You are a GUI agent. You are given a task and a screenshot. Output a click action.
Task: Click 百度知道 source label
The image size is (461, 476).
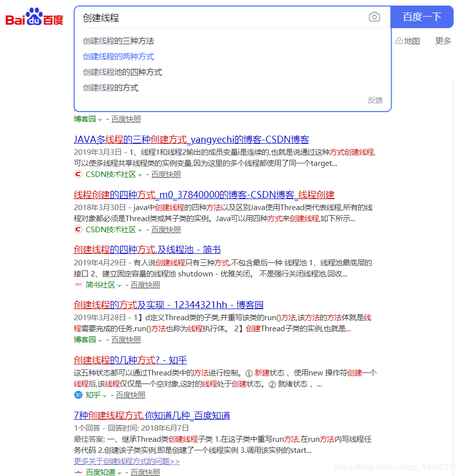click(x=100, y=472)
